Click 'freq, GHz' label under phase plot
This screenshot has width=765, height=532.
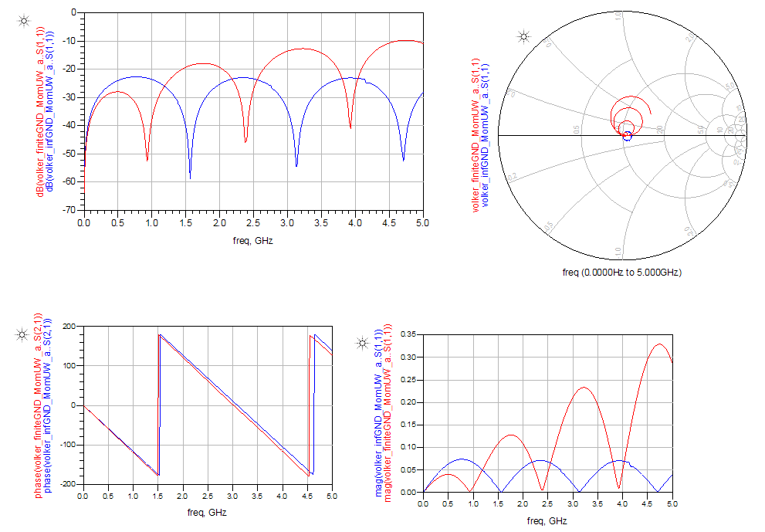pyautogui.click(x=207, y=513)
